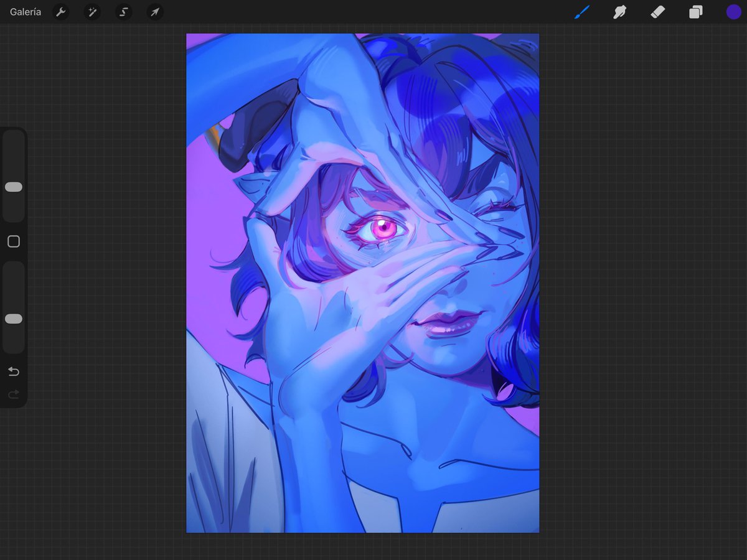
Task: Switch to the Eraser tool
Action: point(657,11)
